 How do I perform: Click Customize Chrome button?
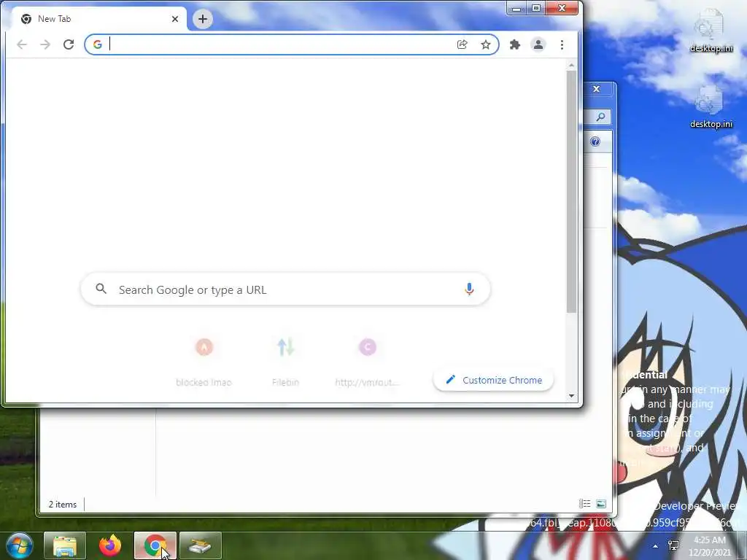tap(493, 380)
